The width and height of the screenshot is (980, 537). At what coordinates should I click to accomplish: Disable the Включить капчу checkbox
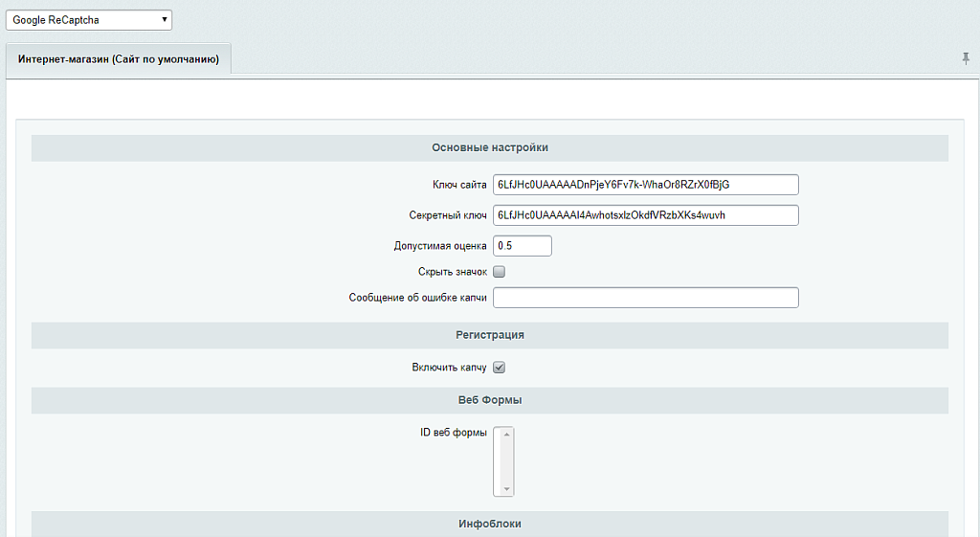pos(499,368)
